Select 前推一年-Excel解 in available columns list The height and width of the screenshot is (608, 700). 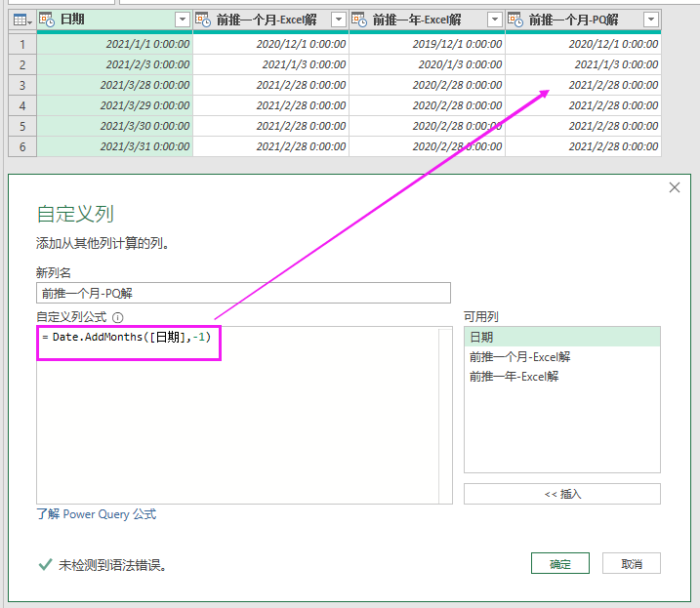562,377
